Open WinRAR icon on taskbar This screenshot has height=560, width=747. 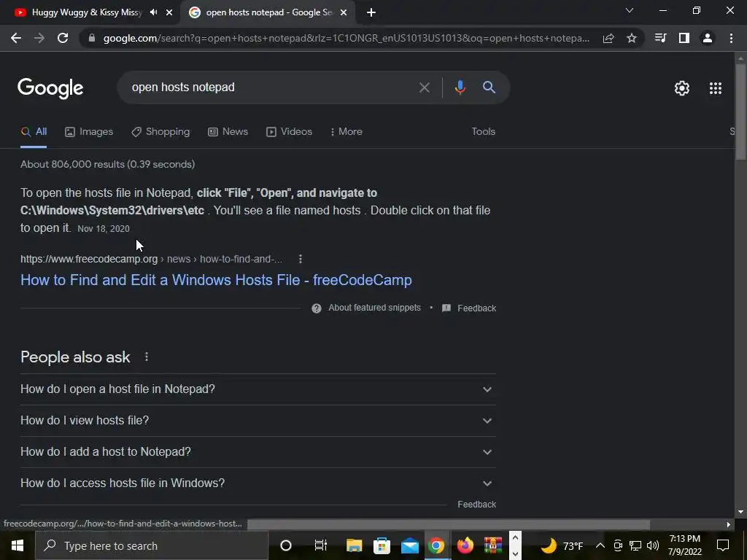pyautogui.click(x=493, y=545)
